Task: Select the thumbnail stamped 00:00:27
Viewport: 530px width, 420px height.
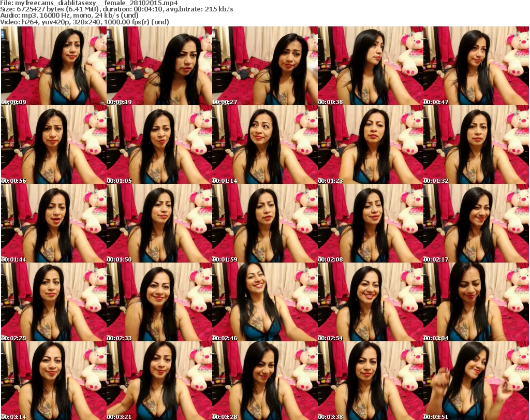Action: point(264,66)
